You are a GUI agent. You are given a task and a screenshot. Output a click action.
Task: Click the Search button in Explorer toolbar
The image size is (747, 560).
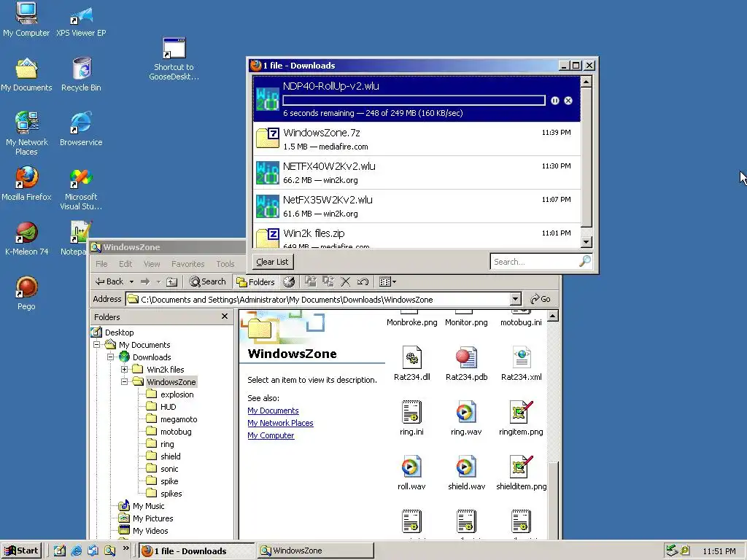click(x=208, y=282)
